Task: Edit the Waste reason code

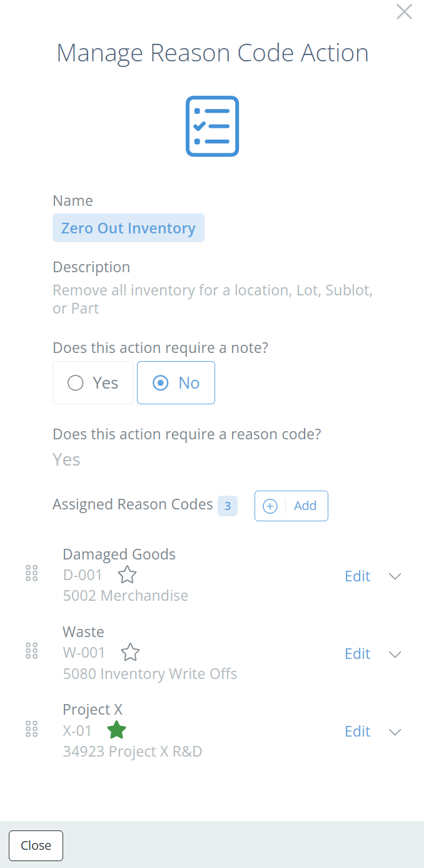Action: coord(357,654)
